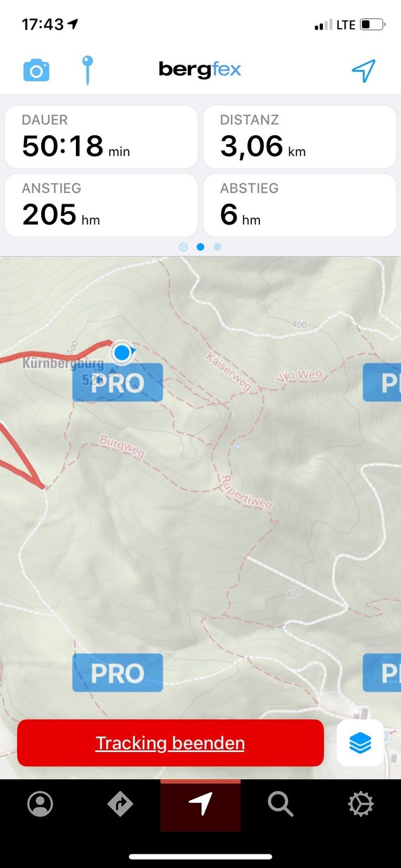The image size is (401, 868).
Task: Add a waypoint with the pin icon
Action: point(87,71)
